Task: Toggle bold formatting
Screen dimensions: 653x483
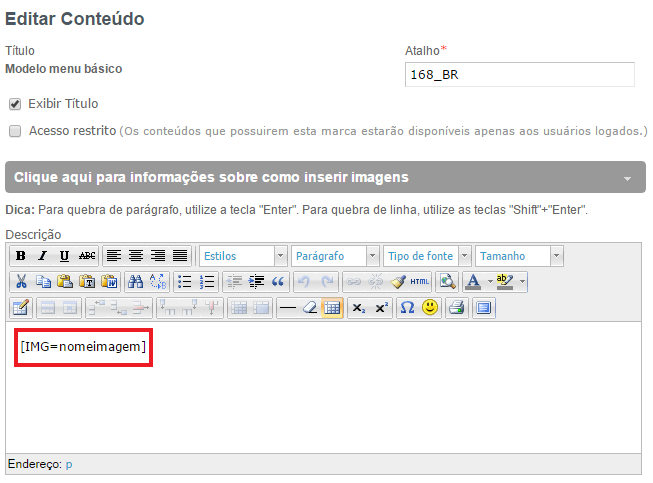Action: coord(20,256)
